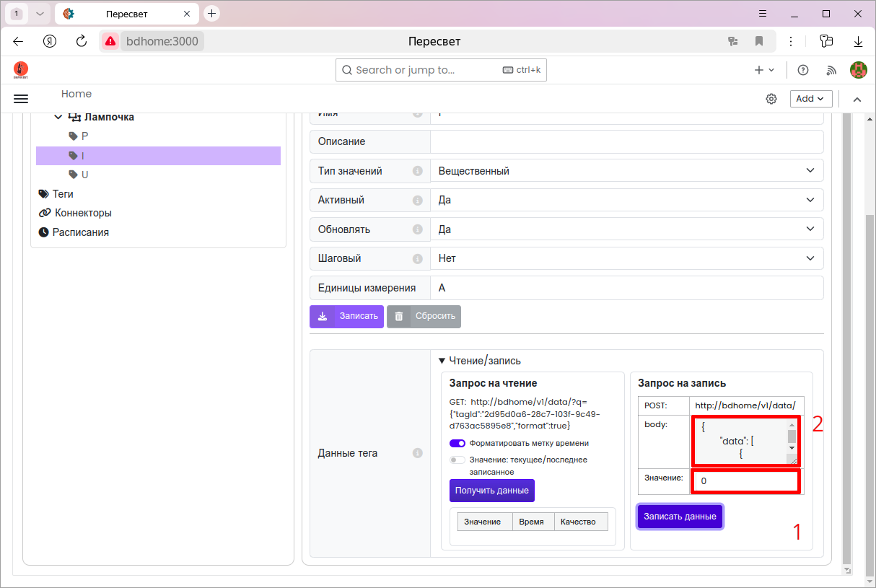Open dashboard settings gear

tap(771, 99)
